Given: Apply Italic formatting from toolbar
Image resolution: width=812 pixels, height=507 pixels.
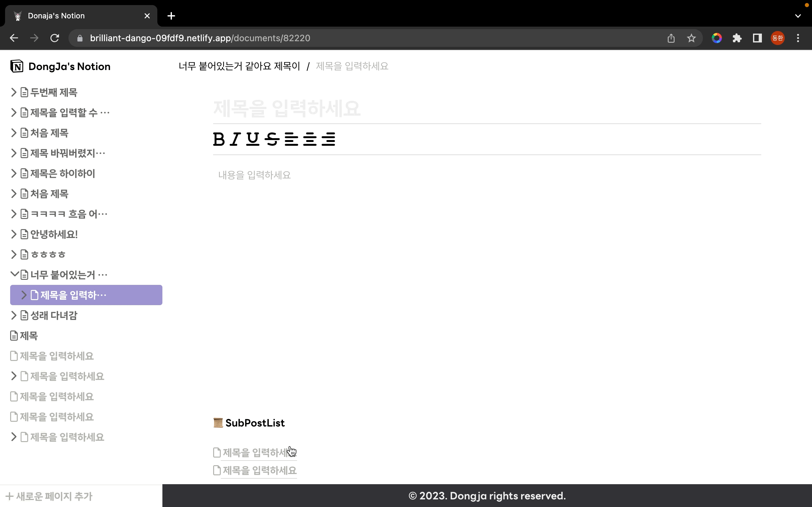Looking at the screenshot, I should pyautogui.click(x=235, y=139).
